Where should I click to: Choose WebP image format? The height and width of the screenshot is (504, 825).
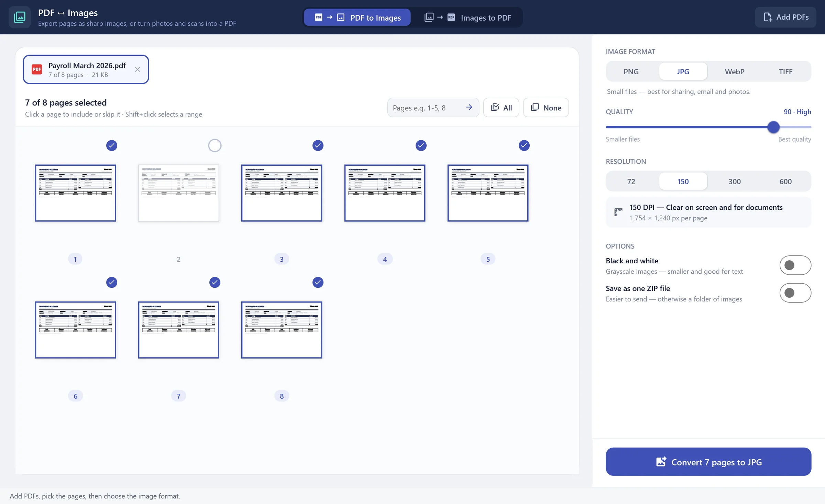pos(735,72)
